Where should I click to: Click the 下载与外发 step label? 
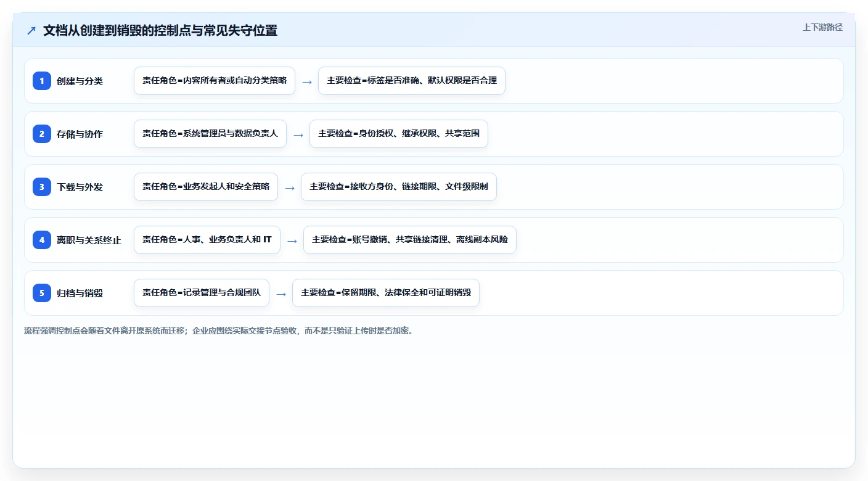80,187
